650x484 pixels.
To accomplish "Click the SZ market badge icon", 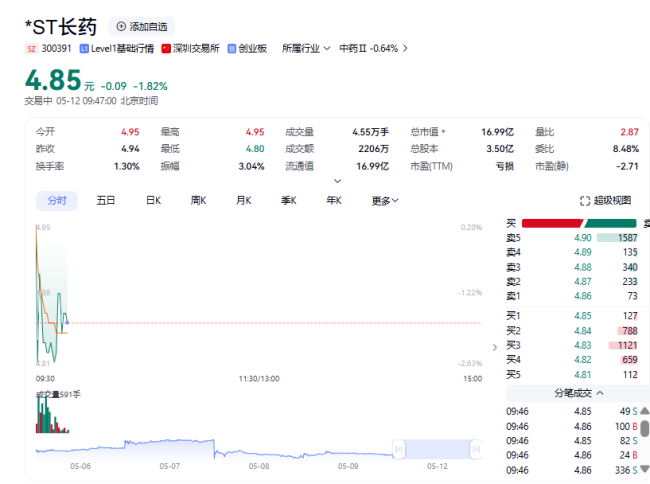I will 31,48.
